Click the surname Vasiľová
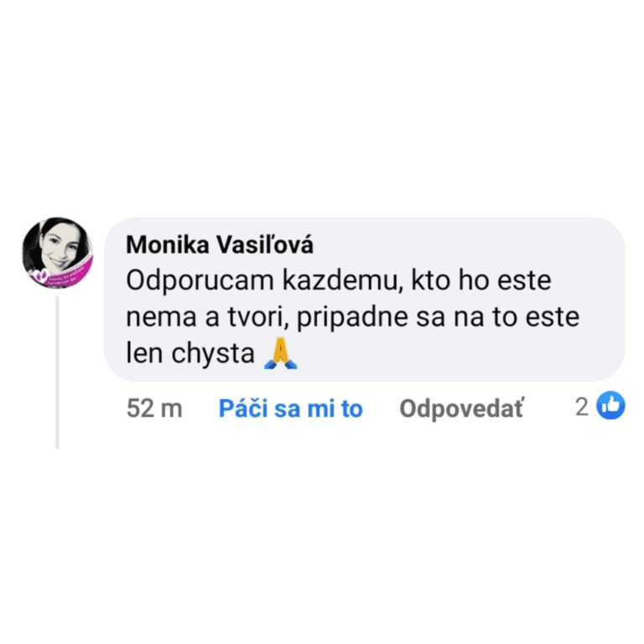 (x=265, y=245)
